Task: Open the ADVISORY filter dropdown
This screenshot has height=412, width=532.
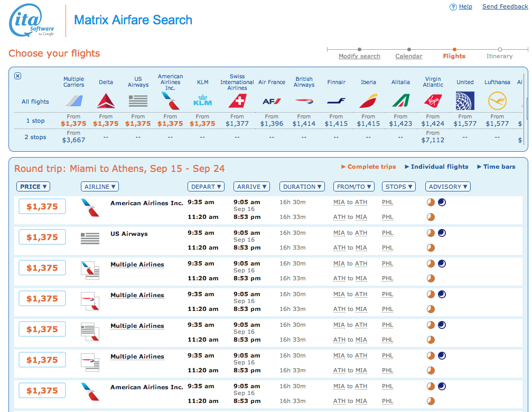Action: tap(448, 187)
